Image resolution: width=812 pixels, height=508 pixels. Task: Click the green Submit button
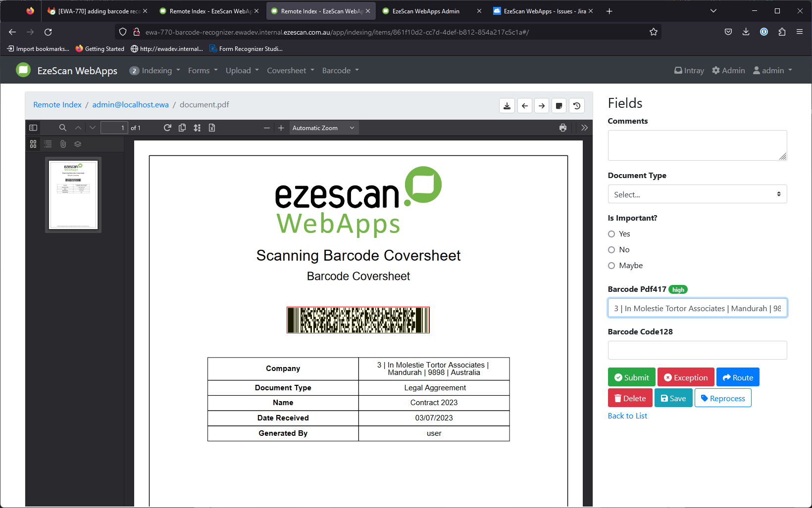click(631, 377)
